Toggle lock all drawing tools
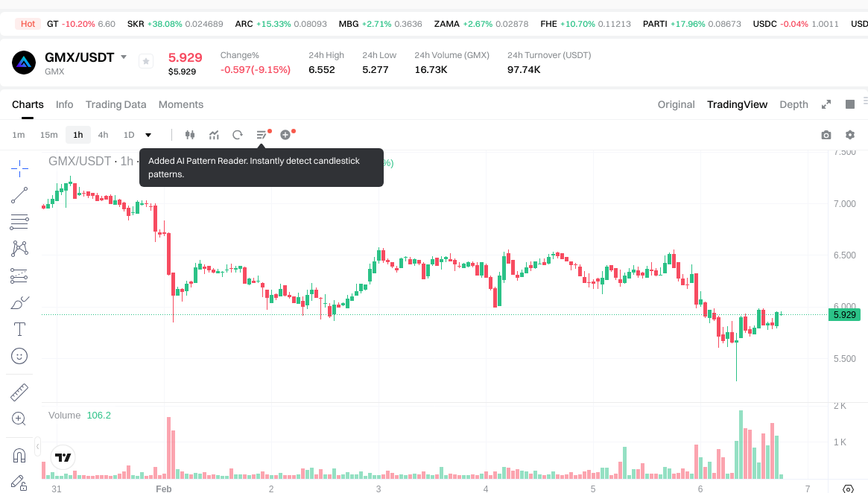The height and width of the screenshot is (493, 868). pyautogui.click(x=19, y=482)
